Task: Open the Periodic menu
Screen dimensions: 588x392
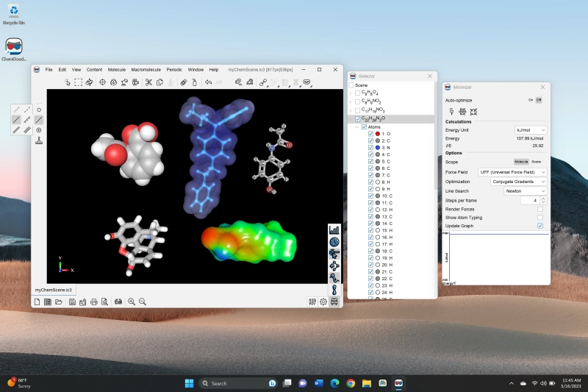Action: coord(174,69)
